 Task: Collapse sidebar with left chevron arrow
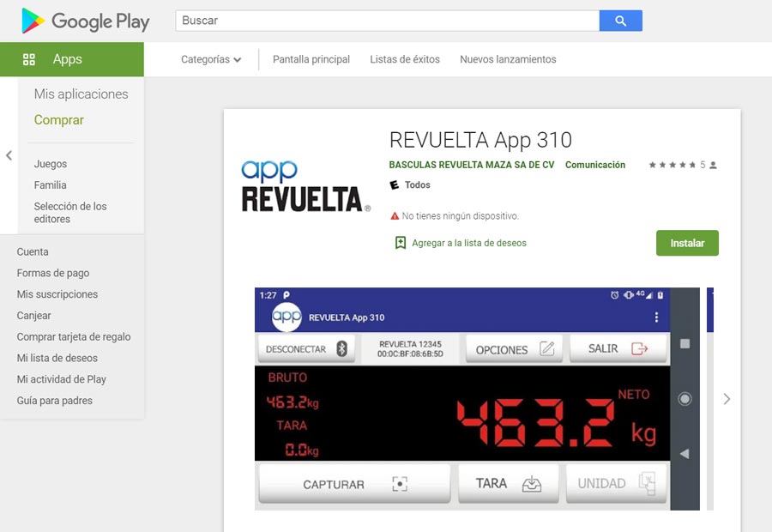[x=9, y=155]
